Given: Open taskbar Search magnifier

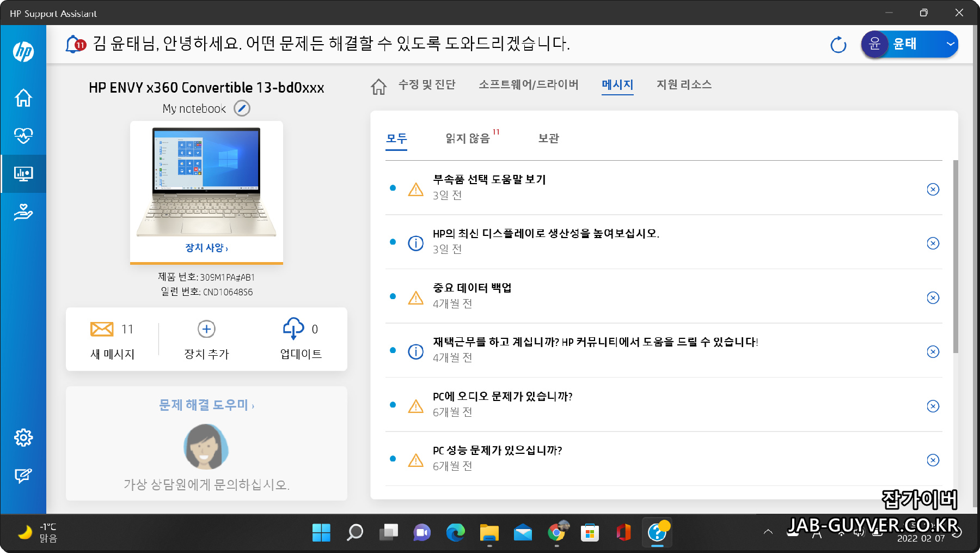Looking at the screenshot, I should point(355,532).
